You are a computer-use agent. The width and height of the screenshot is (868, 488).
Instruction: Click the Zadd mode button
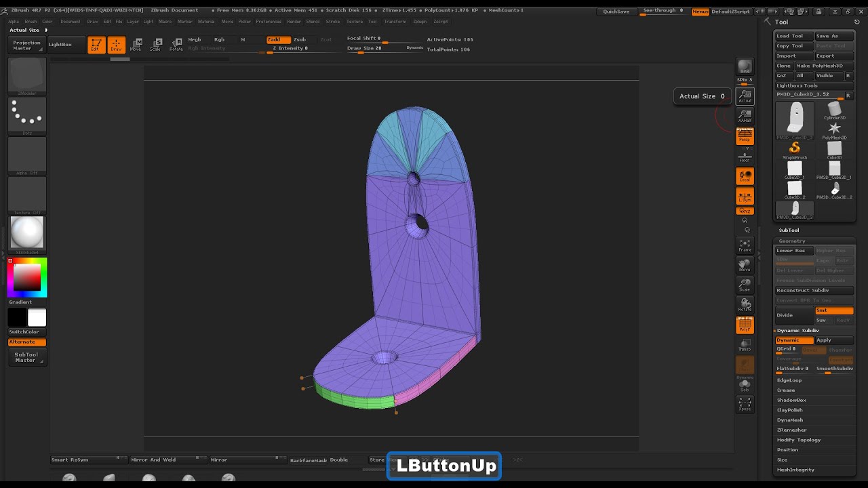click(278, 39)
